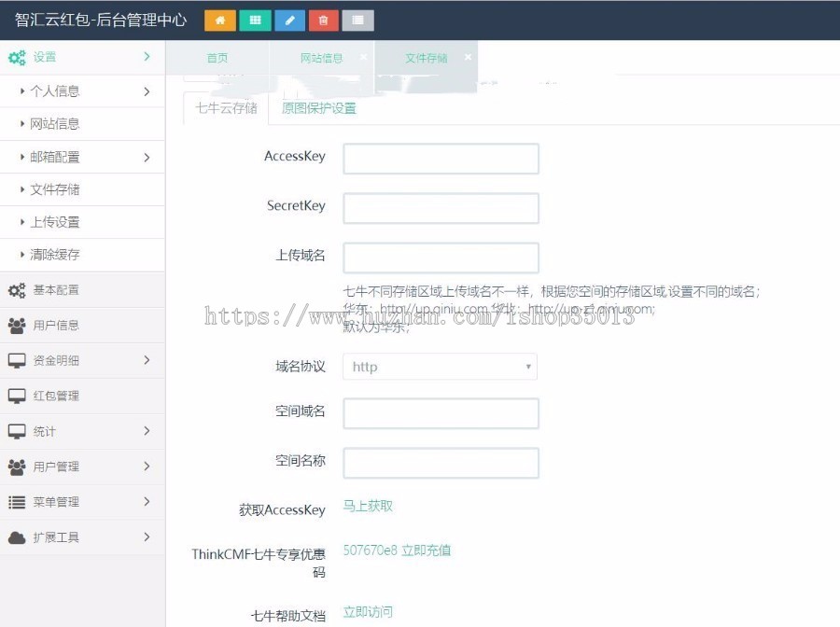Expand the 资金明细 menu chevron
Image resolution: width=840 pixels, height=627 pixels.
point(147,360)
